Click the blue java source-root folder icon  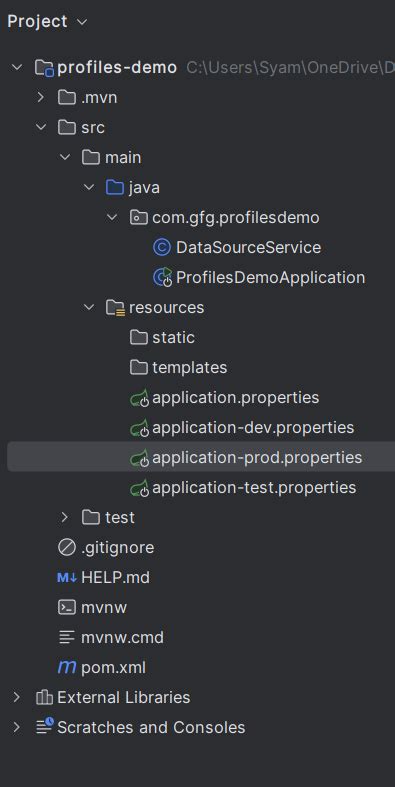[115, 188]
